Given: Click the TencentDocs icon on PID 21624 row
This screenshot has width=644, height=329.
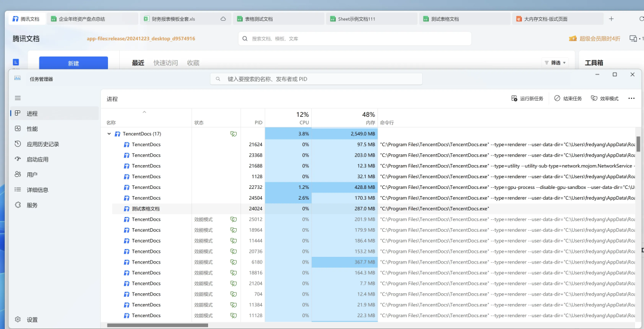Looking at the screenshot, I should (x=127, y=145).
